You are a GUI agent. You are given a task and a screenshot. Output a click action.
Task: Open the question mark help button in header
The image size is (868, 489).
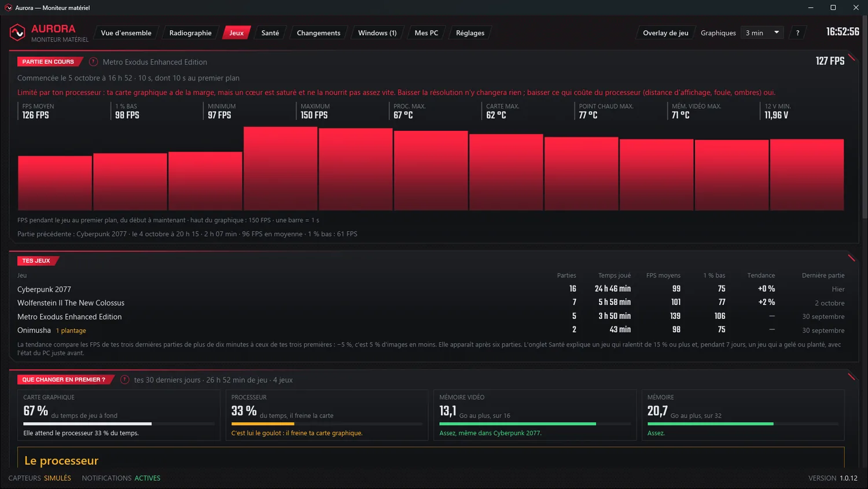click(797, 33)
